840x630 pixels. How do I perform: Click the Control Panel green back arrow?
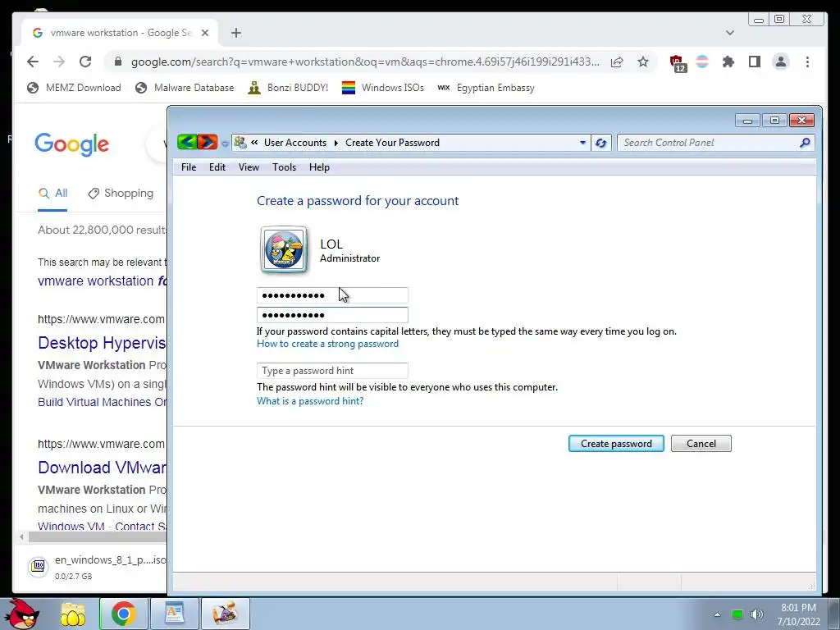187,142
